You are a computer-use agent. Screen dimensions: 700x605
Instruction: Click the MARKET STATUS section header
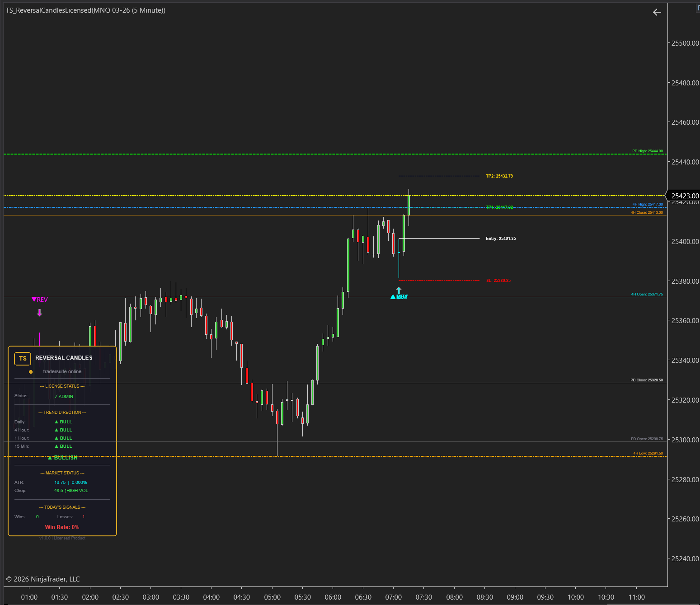(62, 473)
